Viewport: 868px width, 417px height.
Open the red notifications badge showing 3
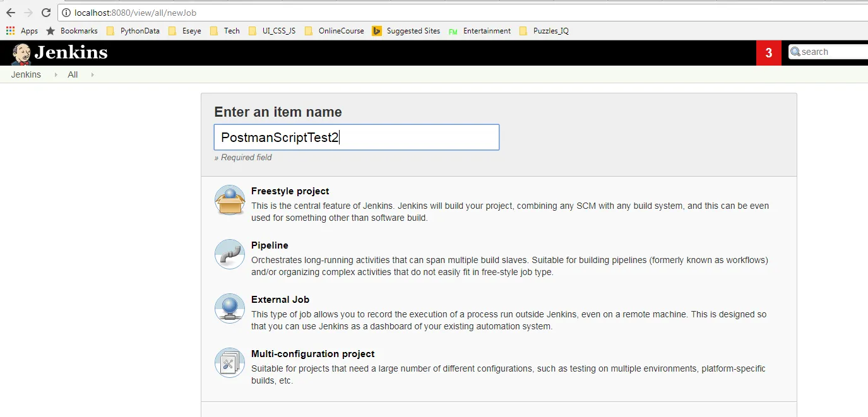pyautogui.click(x=769, y=53)
